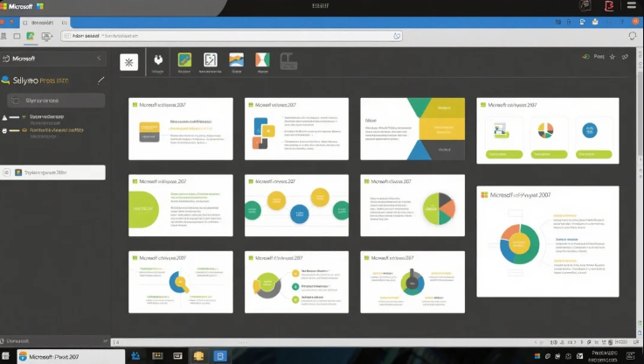Open slide with four connected circles

coord(296,206)
